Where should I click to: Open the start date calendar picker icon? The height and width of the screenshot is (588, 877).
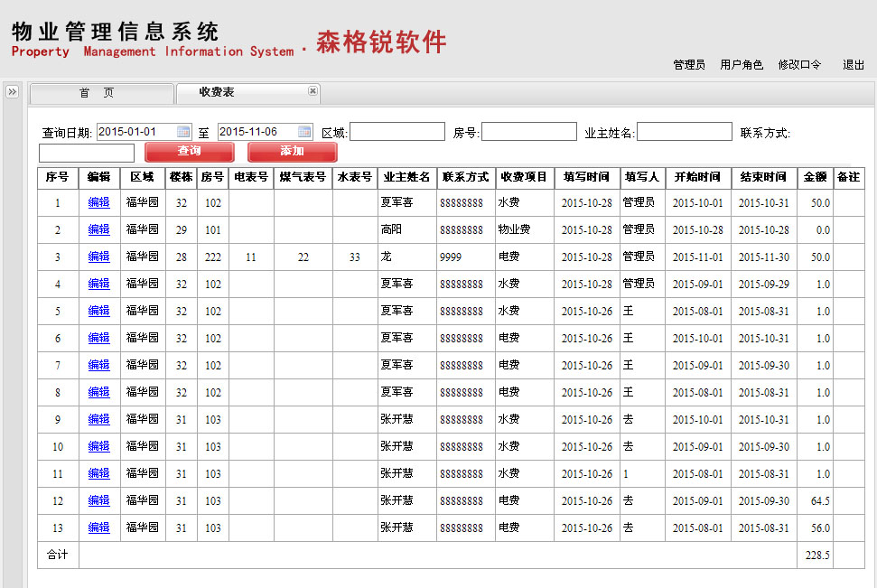pos(183,132)
